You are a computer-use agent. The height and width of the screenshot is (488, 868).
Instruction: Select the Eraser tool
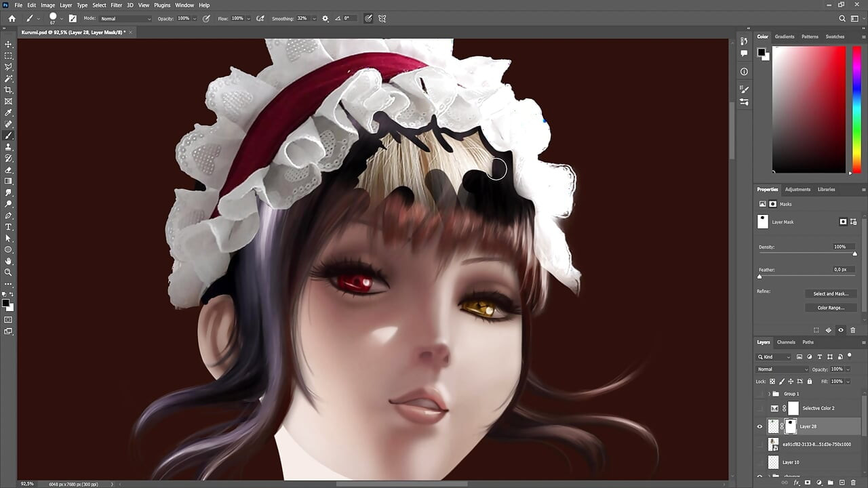point(9,170)
